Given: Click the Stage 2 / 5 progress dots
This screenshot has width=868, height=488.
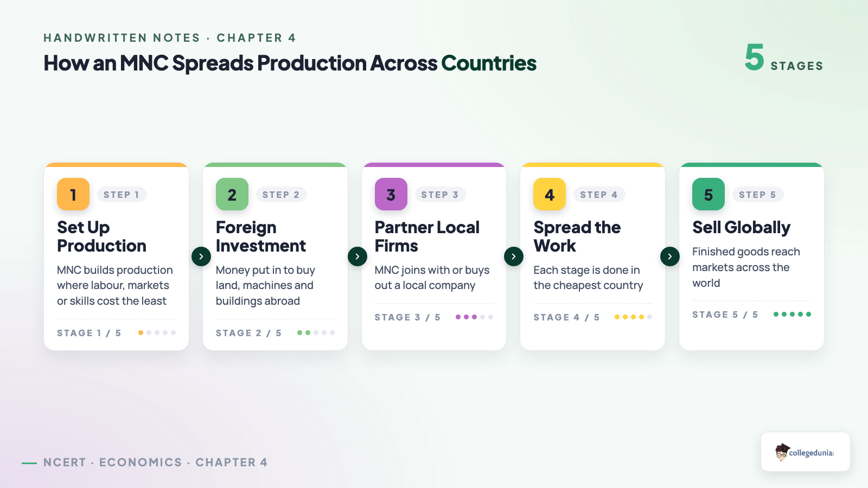Looking at the screenshot, I should (316, 333).
